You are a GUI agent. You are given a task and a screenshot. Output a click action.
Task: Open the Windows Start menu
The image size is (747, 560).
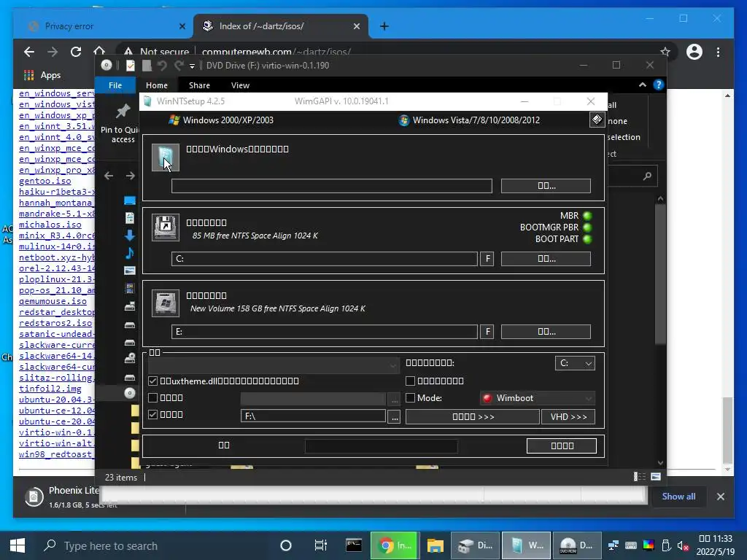coord(18,545)
